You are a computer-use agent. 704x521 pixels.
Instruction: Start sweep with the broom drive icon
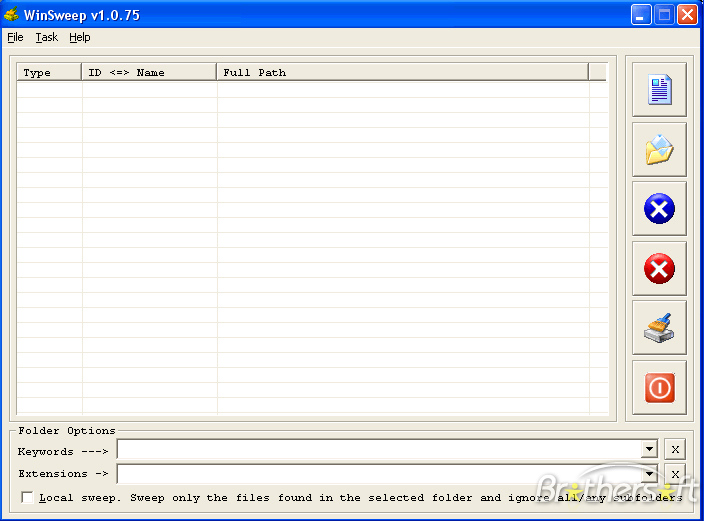coord(659,328)
